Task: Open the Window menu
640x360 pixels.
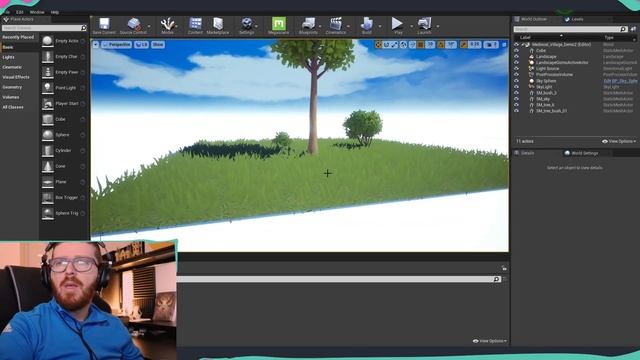Action: coord(37,12)
